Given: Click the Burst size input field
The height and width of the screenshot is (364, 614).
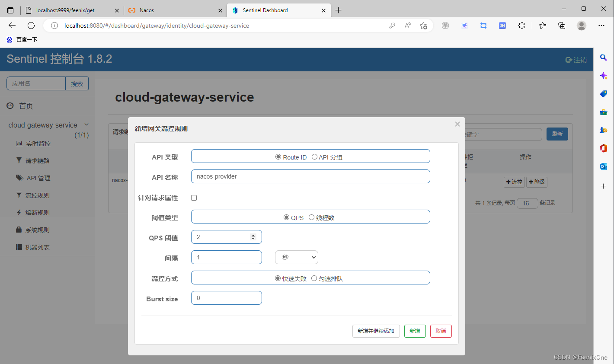Looking at the screenshot, I should point(227,298).
